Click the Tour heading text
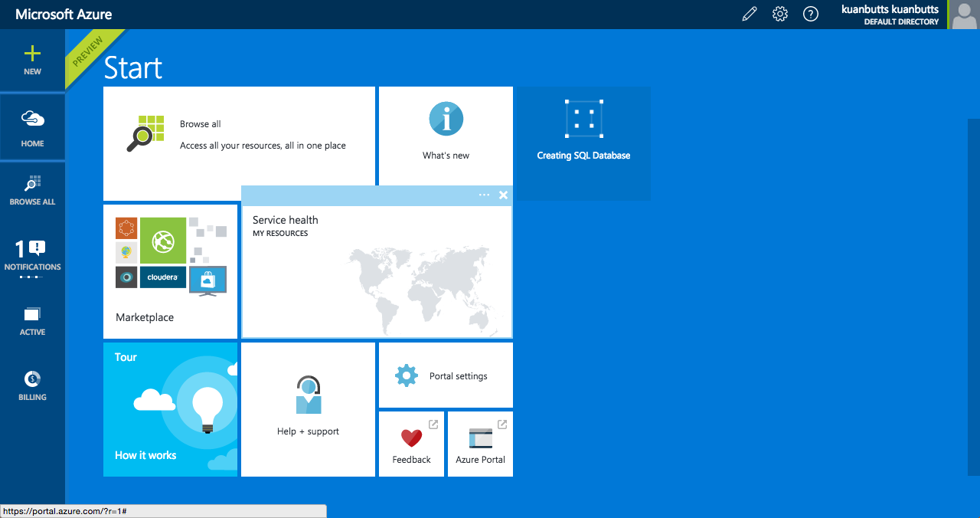Screen dimensions: 980x518 tap(126, 357)
